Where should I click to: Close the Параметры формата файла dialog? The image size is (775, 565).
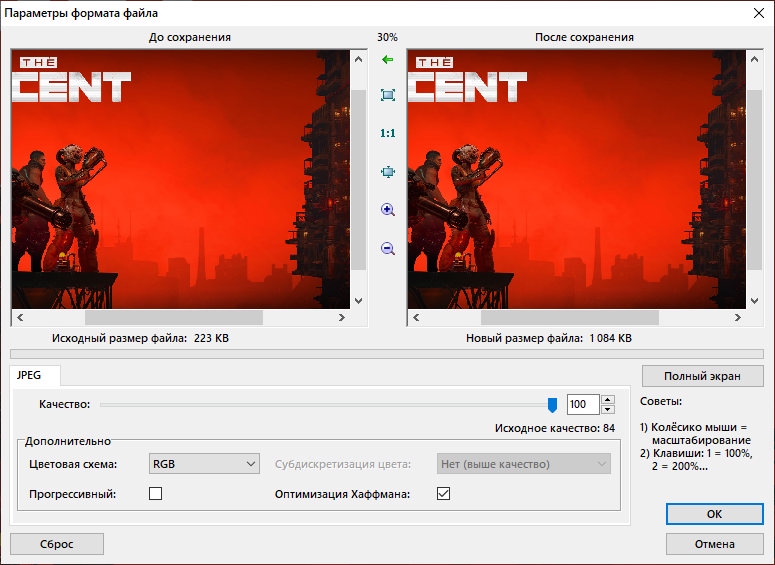pyautogui.click(x=759, y=13)
